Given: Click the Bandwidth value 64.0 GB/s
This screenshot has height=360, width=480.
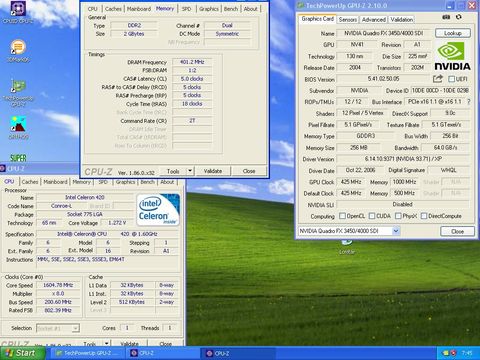Looking at the screenshot, I should click(446, 147).
